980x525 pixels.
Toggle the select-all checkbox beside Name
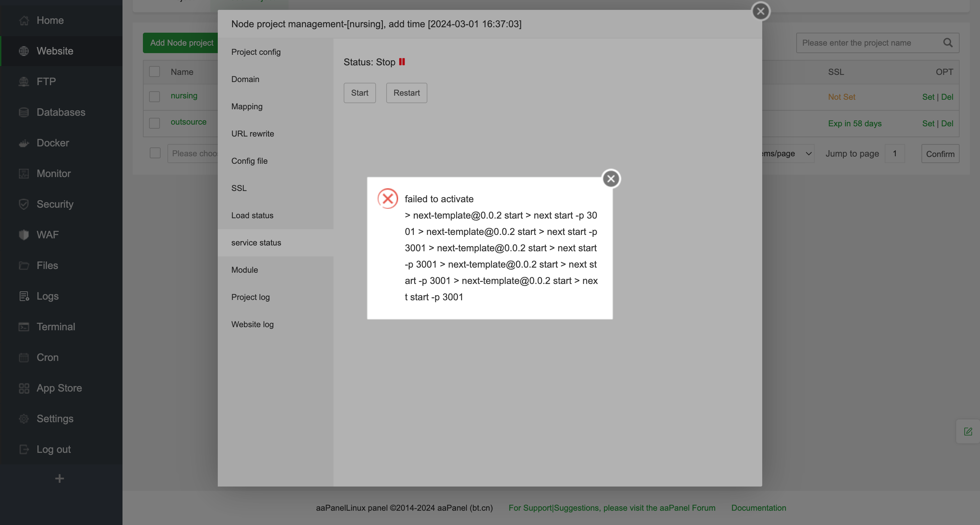click(154, 71)
